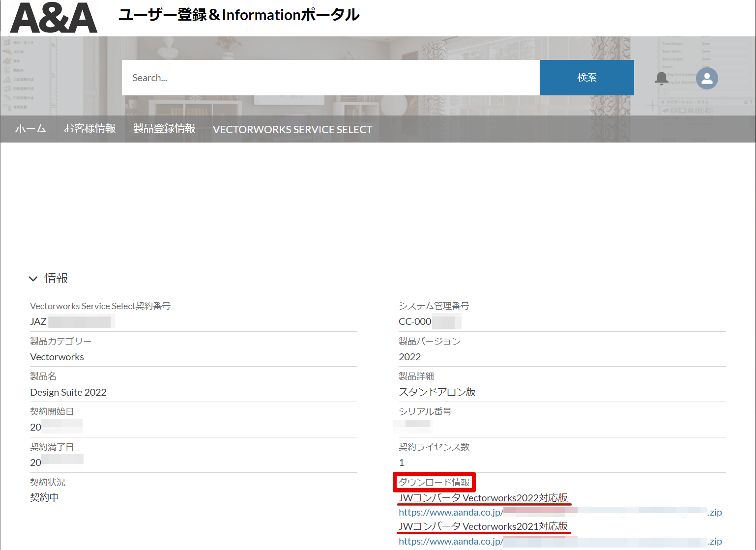Click JWコンバータ Vectorworks2021対応版 text
The image size is (756, 550).
pos(483,526)
